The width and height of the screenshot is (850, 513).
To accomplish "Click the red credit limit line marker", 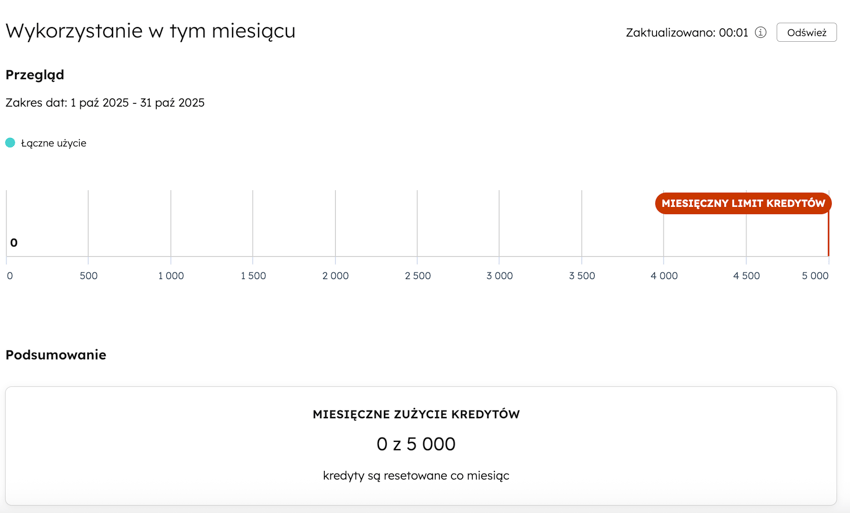I will pyautogui.click(x=828, y=238).
